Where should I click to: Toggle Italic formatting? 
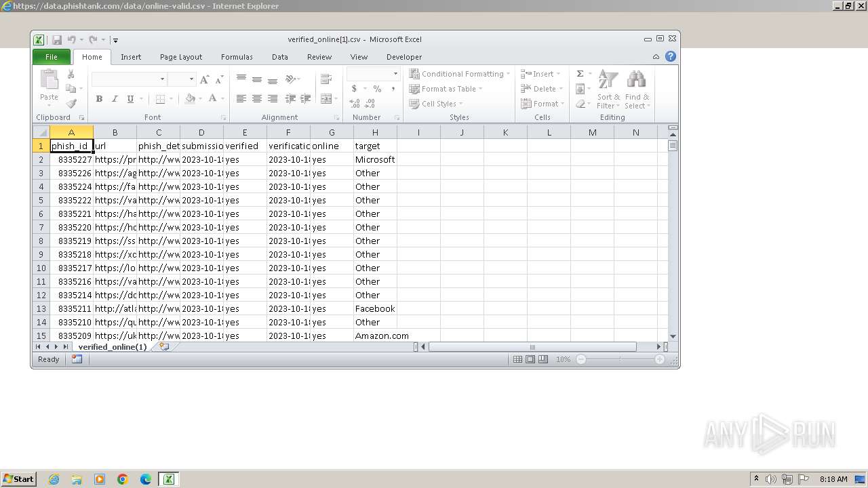115,99
